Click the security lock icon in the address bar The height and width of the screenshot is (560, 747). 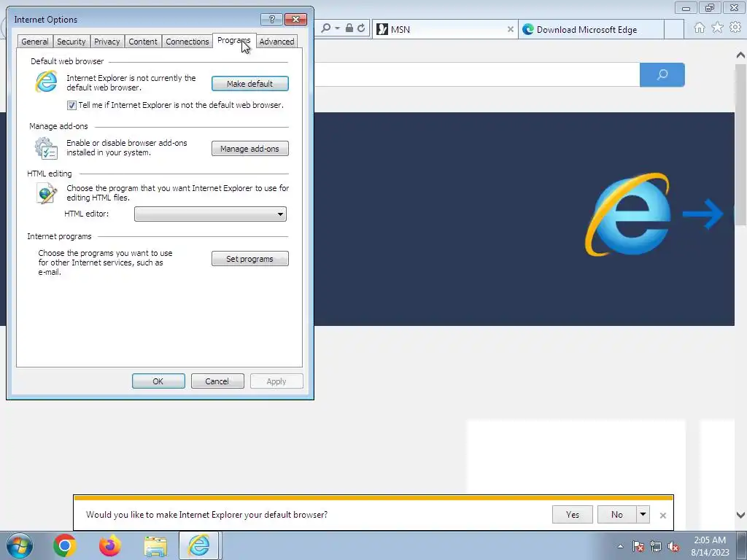[349, 28]
